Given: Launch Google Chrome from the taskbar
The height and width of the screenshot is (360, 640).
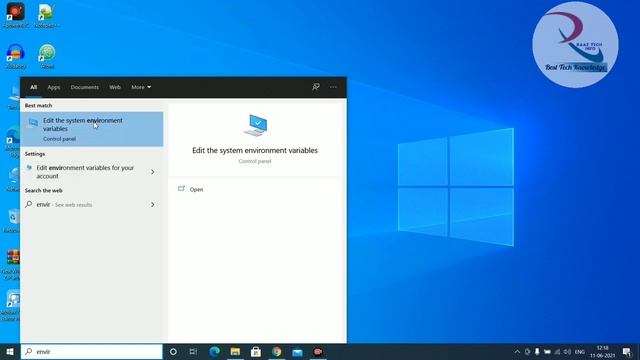Looking at the screenshot, I should point(277,351).
